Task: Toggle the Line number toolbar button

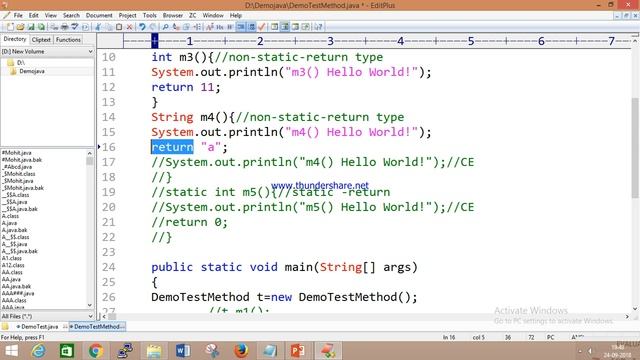Action: (x=251, y=27)
